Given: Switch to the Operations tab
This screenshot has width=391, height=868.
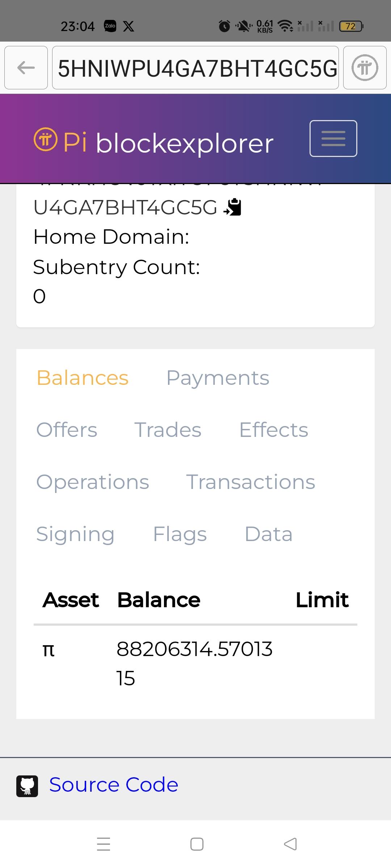Looking at the screenshot, I should pyautogui.click(x=93, y=482).
